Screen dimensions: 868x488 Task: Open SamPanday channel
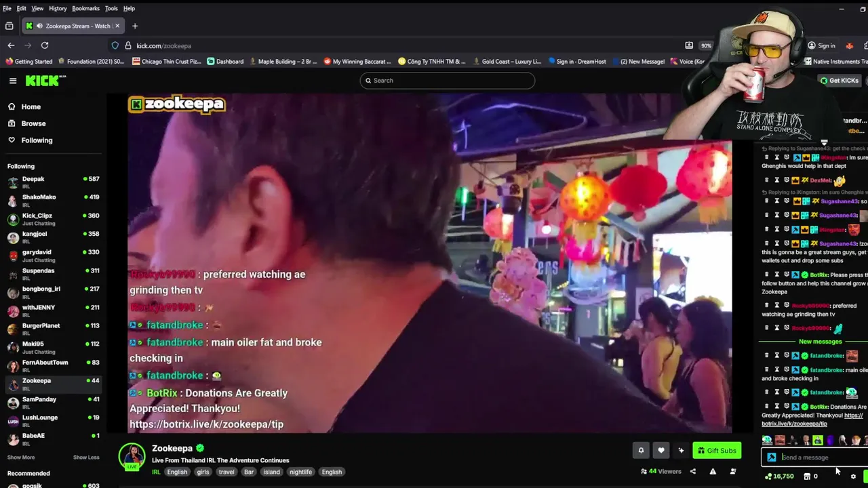click(53, 402)
